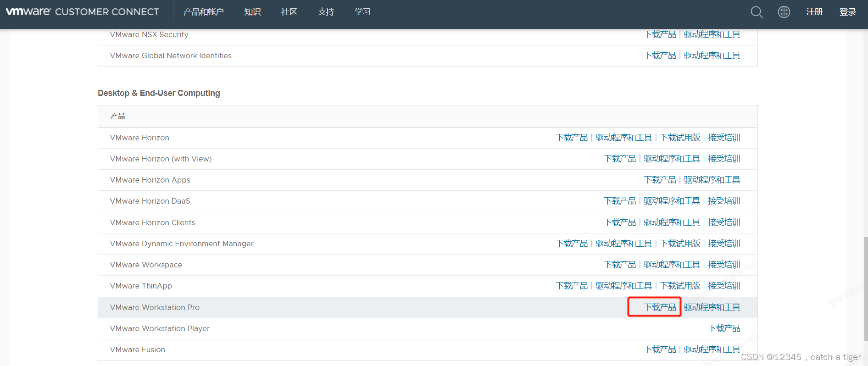Open the 支持 menu
The image size is (868, 366).
(326, 12)
